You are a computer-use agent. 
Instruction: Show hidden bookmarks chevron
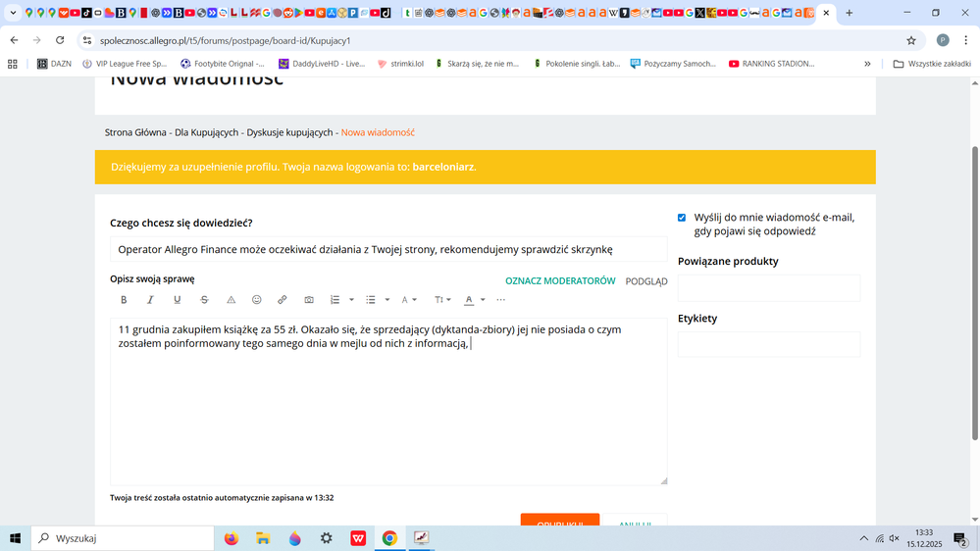click(x=867, y=64)
